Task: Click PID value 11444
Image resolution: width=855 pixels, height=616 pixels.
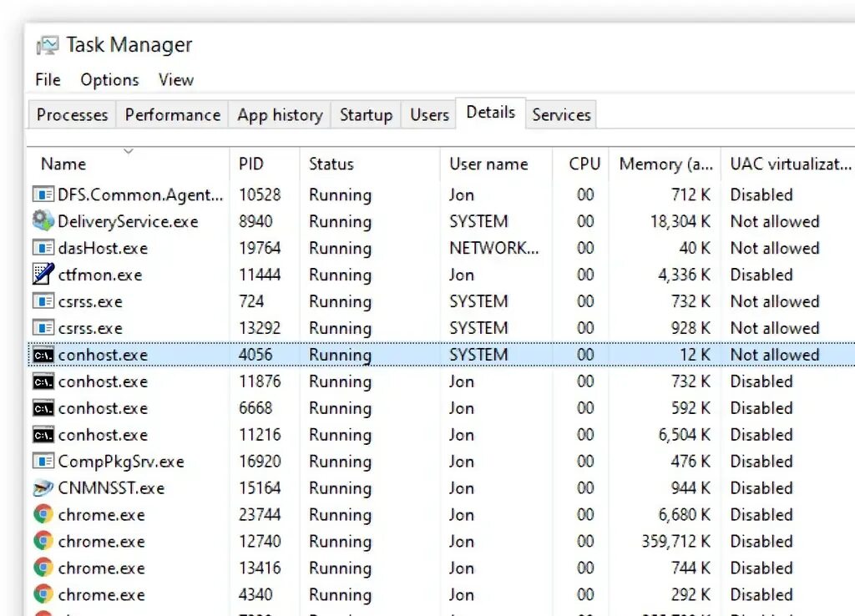Action: tap(260, 275)
